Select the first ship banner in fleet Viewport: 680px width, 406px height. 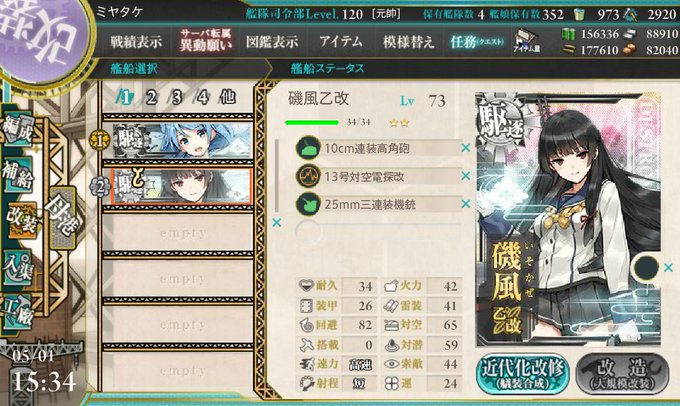[182, 140]
